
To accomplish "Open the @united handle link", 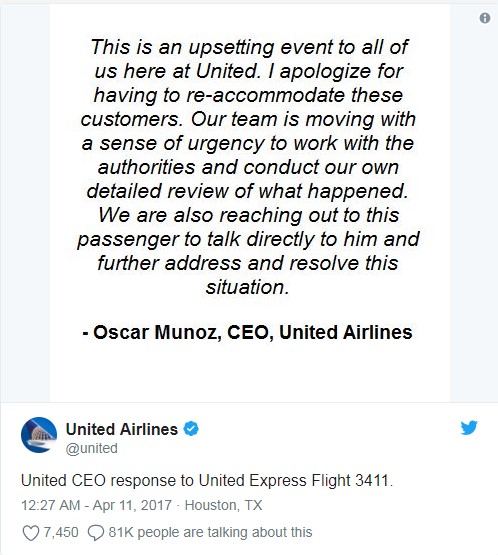I will (x=91, y=448).
